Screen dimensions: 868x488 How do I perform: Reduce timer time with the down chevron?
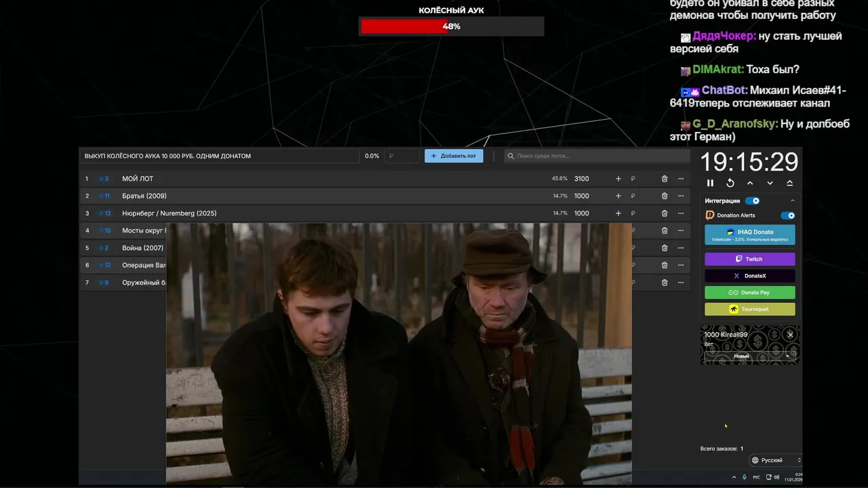(x=770, y=183)
